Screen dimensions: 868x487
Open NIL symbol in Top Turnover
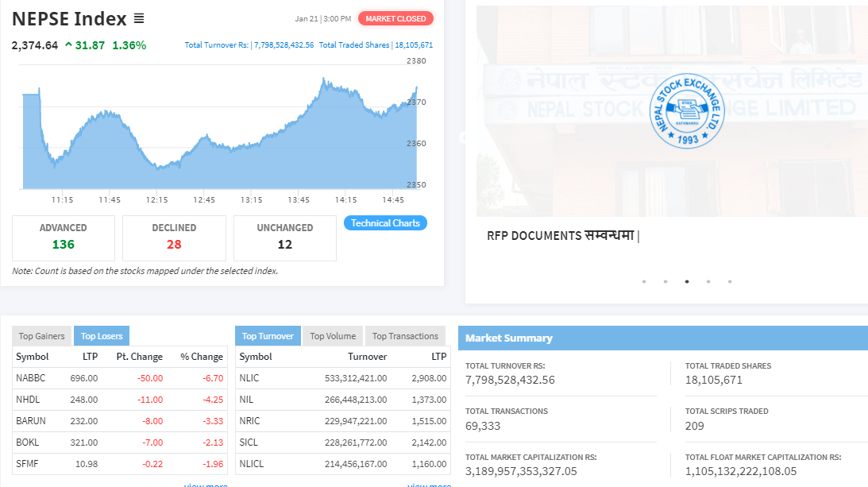[246, 400]
